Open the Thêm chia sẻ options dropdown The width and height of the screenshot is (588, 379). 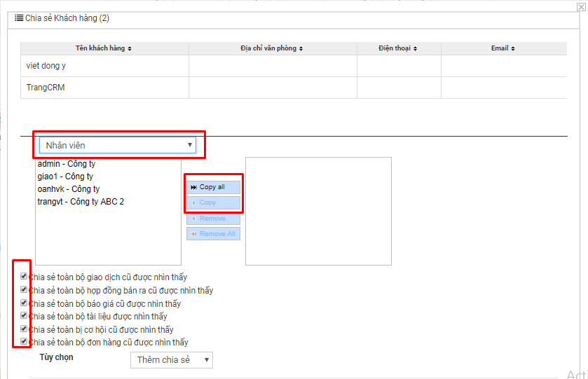click(x=171, y=359)
